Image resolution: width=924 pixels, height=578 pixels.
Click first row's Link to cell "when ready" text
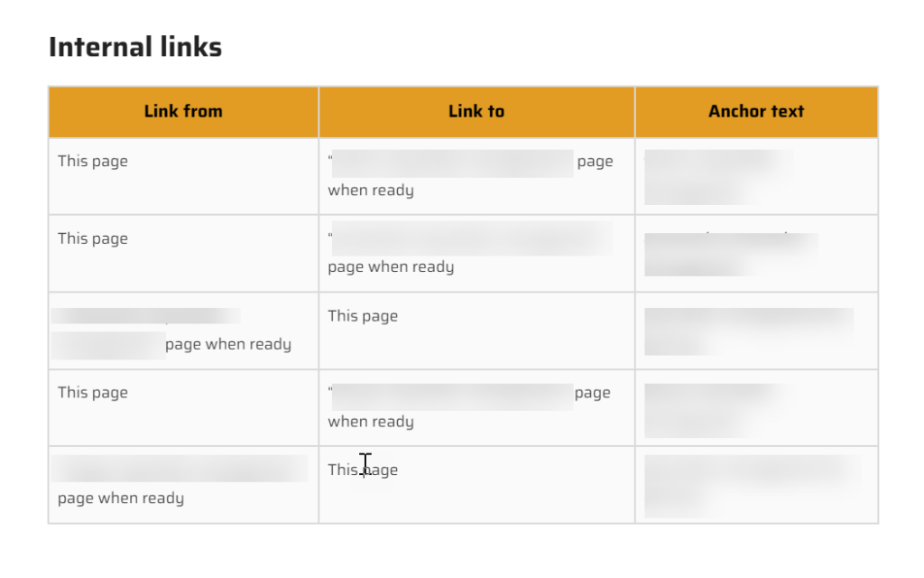[x=371, y=191]
